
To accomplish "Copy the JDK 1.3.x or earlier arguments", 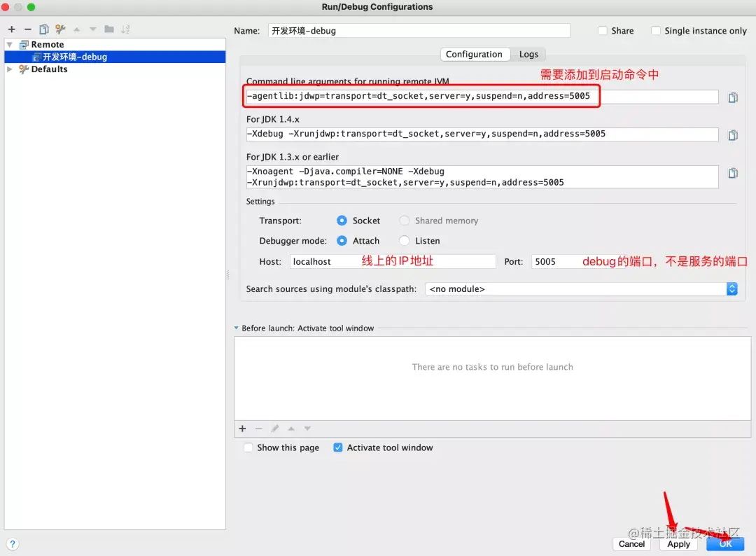I will pos(733,173).
